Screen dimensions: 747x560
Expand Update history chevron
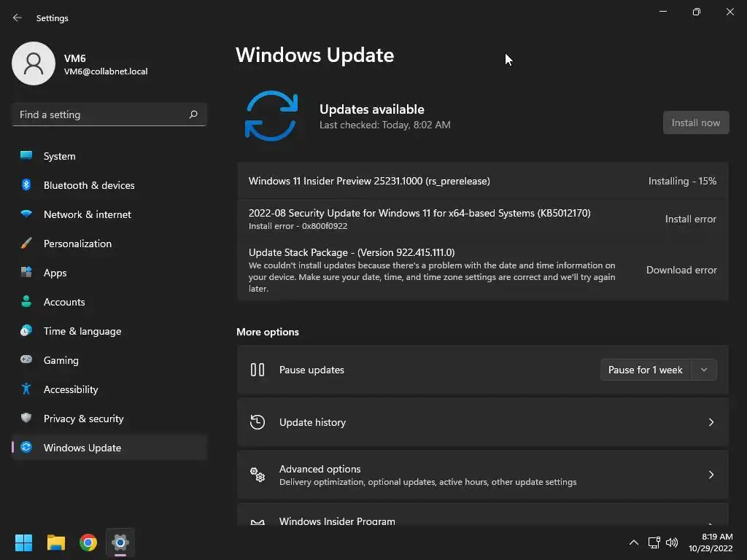tap(711, 422)
